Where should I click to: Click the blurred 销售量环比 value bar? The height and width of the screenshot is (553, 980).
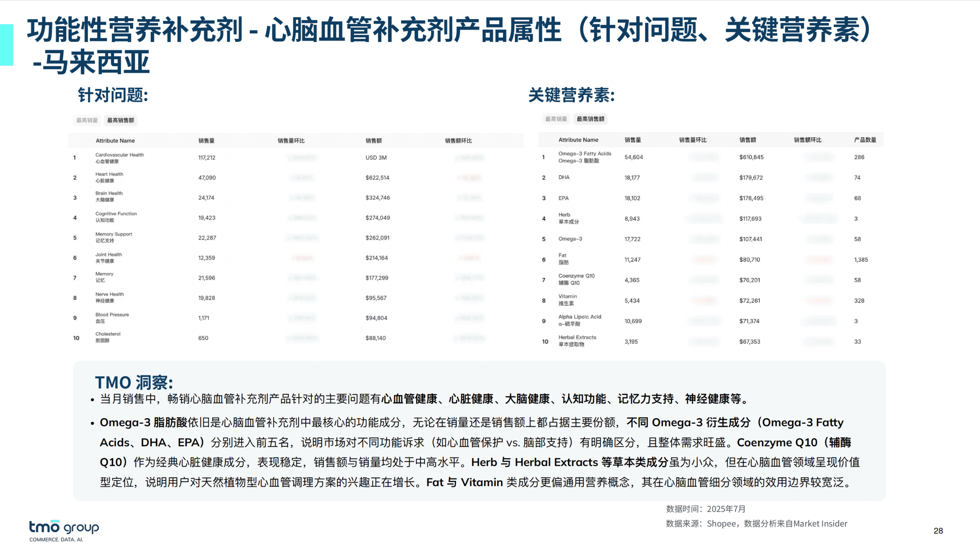[302, 158]
